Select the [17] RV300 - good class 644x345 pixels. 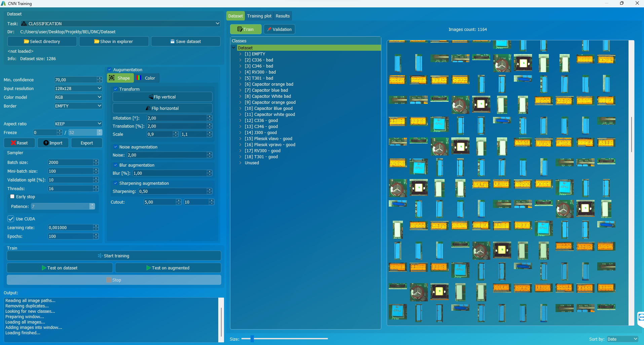coord(262,150)
